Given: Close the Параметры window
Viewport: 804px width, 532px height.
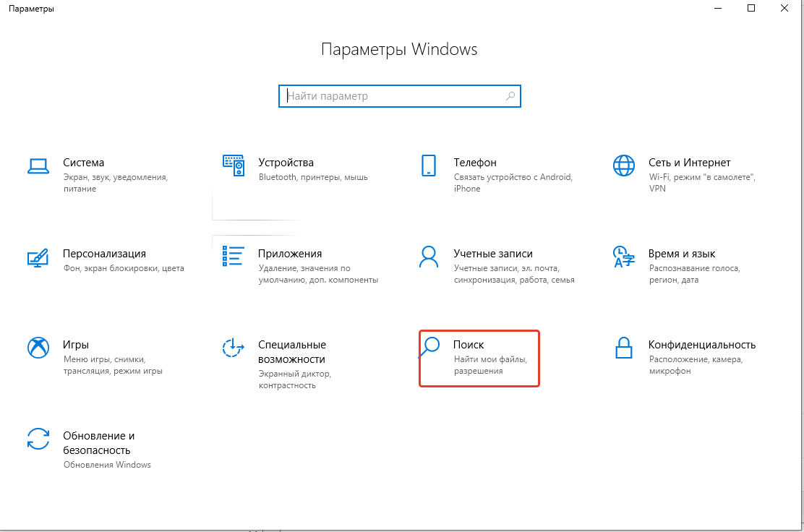Looking at the screenshot, I should pos(784,8).
